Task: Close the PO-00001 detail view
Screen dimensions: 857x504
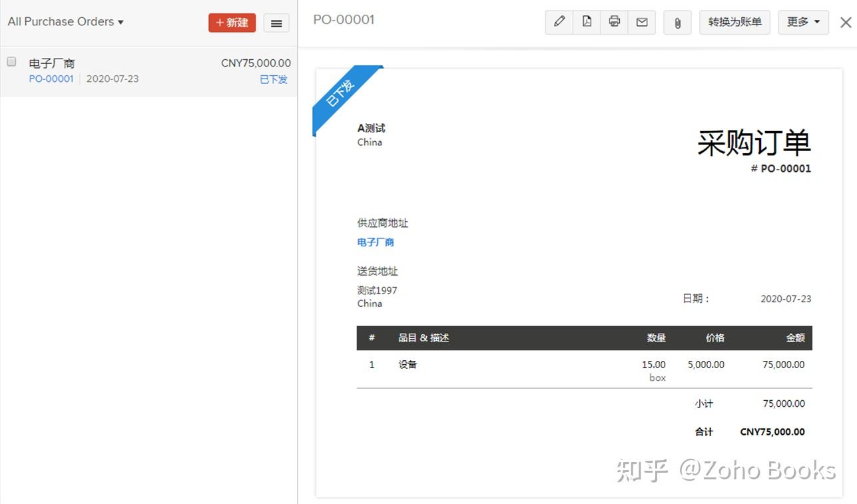Action: [x=844, y=22]
